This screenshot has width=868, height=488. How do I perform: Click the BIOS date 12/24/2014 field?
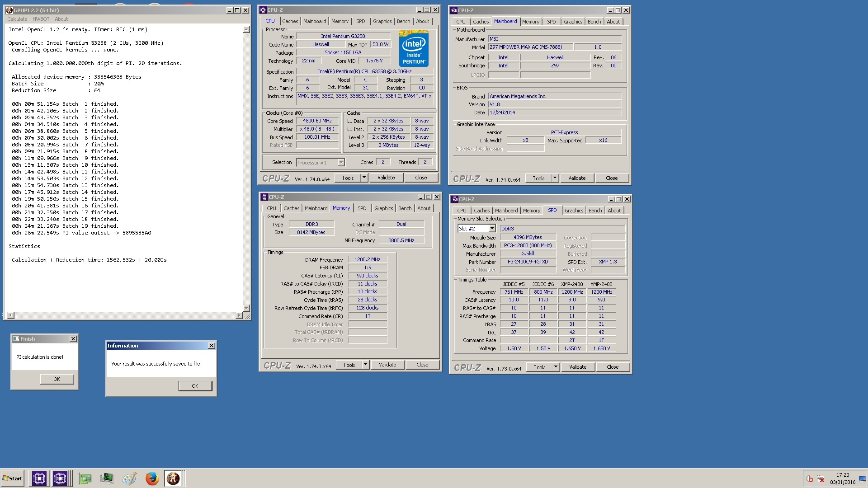tap(555, 113)
